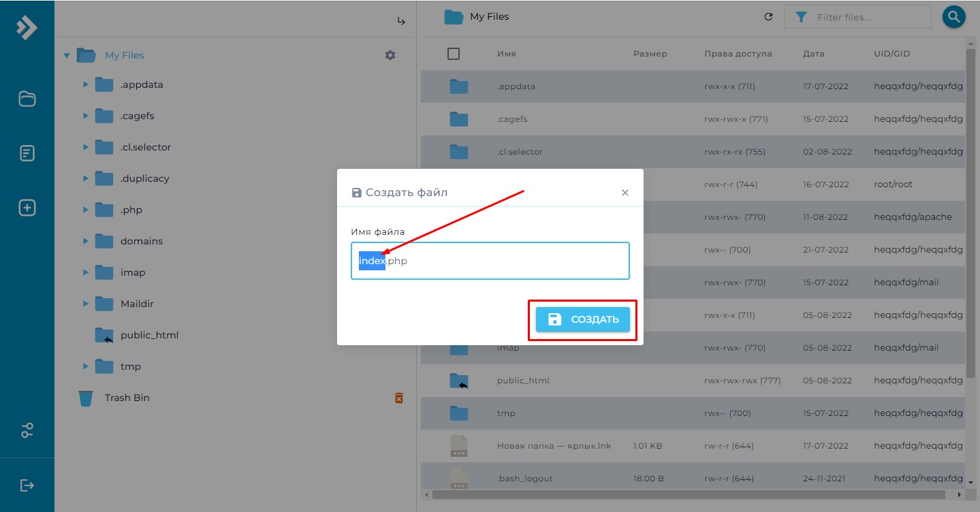Screen dimensions: 980x512
Task: Click the Создать button in dialog
Action: [x=583, y=319]
